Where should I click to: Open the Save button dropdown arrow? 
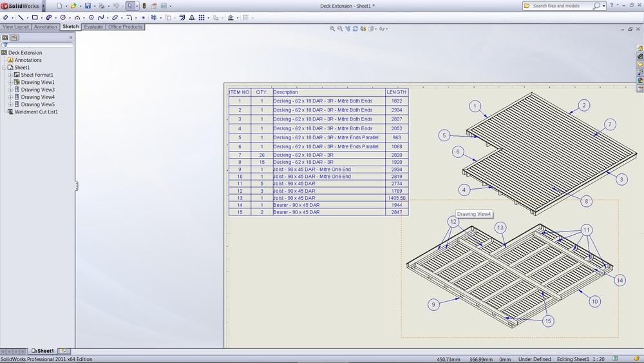click(95, 6)
